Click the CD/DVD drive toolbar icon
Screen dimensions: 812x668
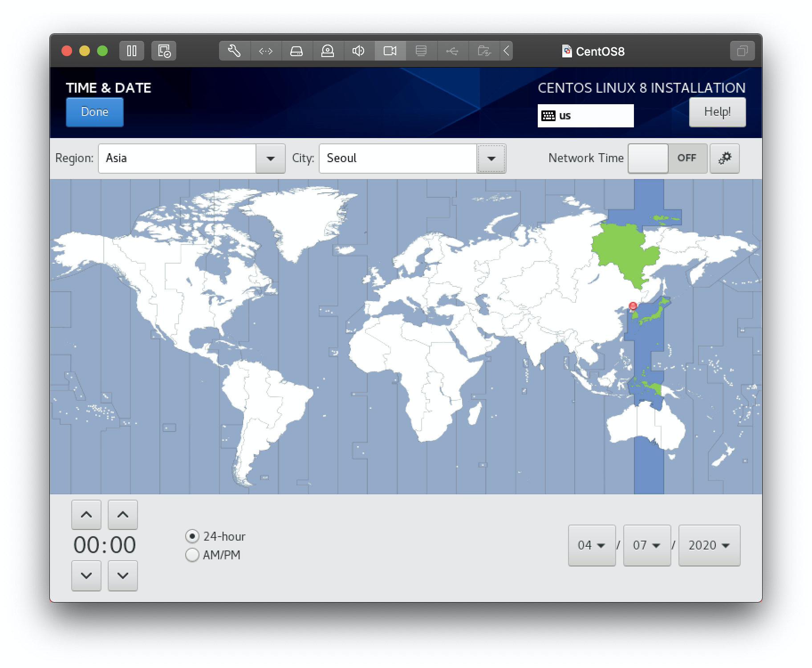[328, 51]
